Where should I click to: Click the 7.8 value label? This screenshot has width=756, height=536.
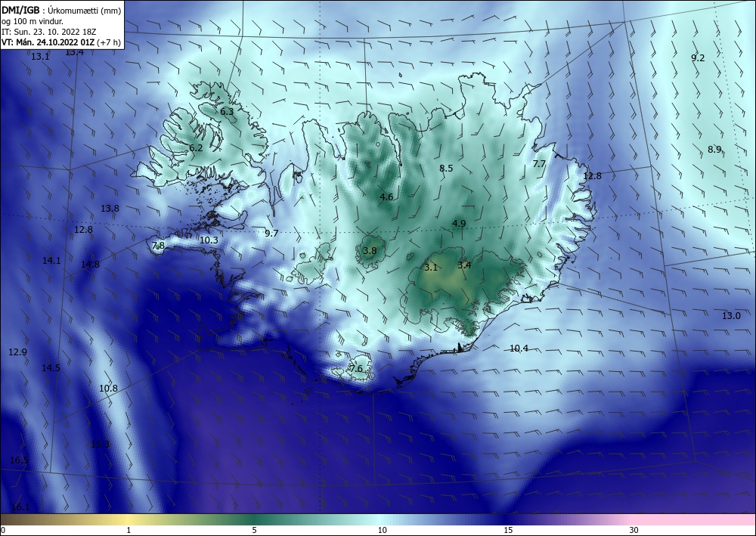point(158,246)
